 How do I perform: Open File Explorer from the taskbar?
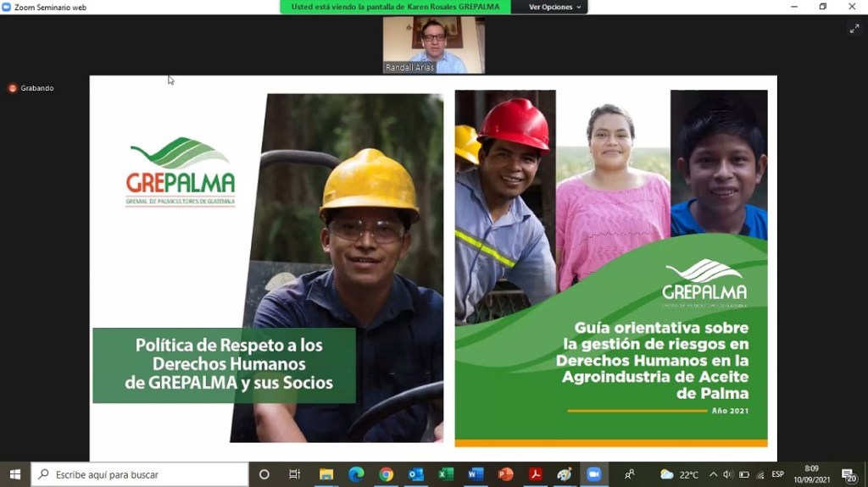click(326, 474)
